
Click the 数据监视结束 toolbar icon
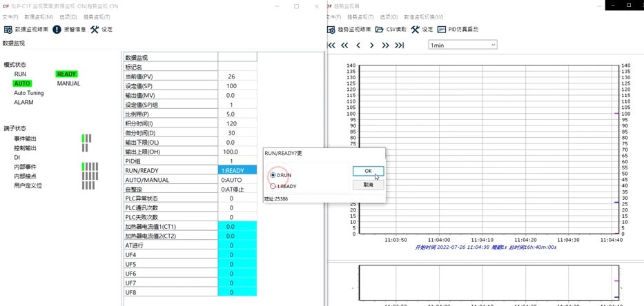click(x=8, y=30)
